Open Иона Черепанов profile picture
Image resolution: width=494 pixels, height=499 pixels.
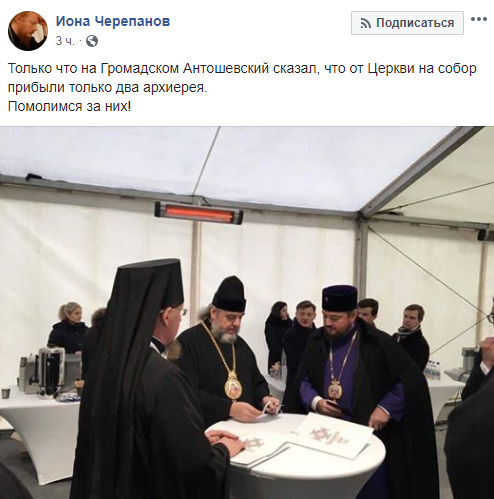(28, 31)
